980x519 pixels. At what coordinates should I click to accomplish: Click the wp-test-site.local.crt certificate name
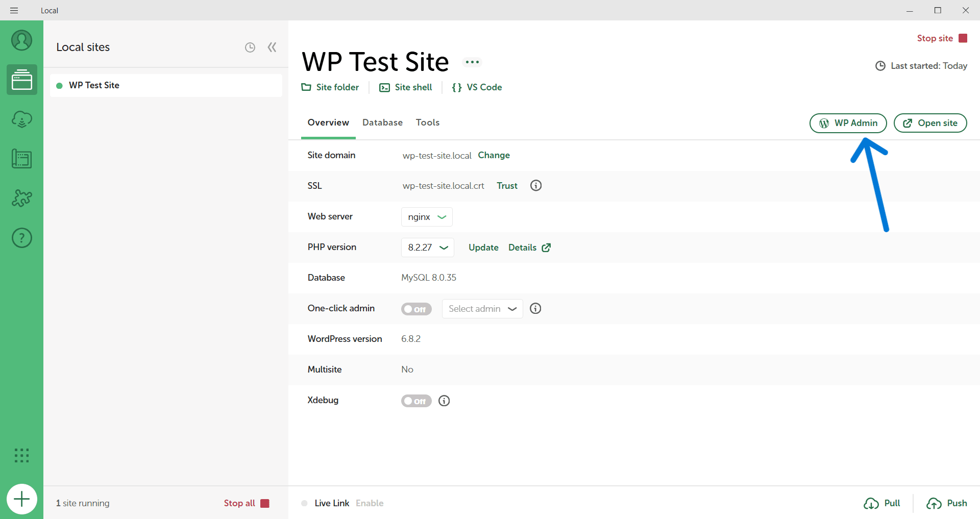point(443,186)
